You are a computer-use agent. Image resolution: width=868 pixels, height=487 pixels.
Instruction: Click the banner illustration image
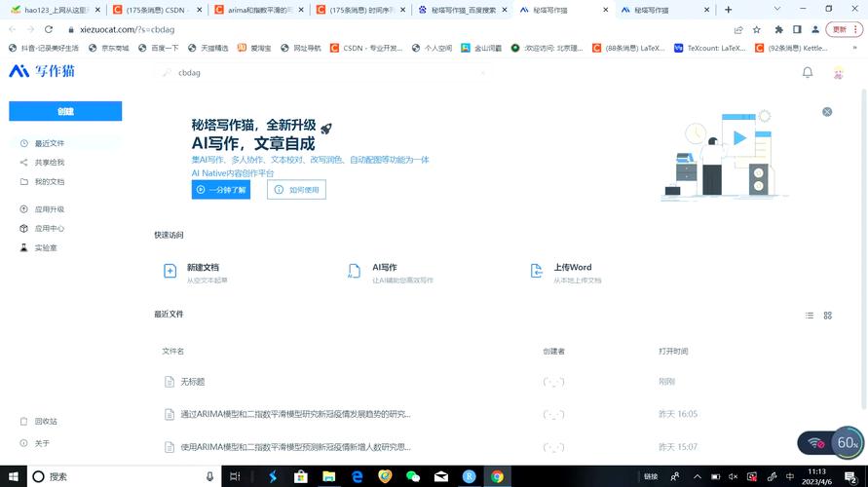[x=724, y=155]
